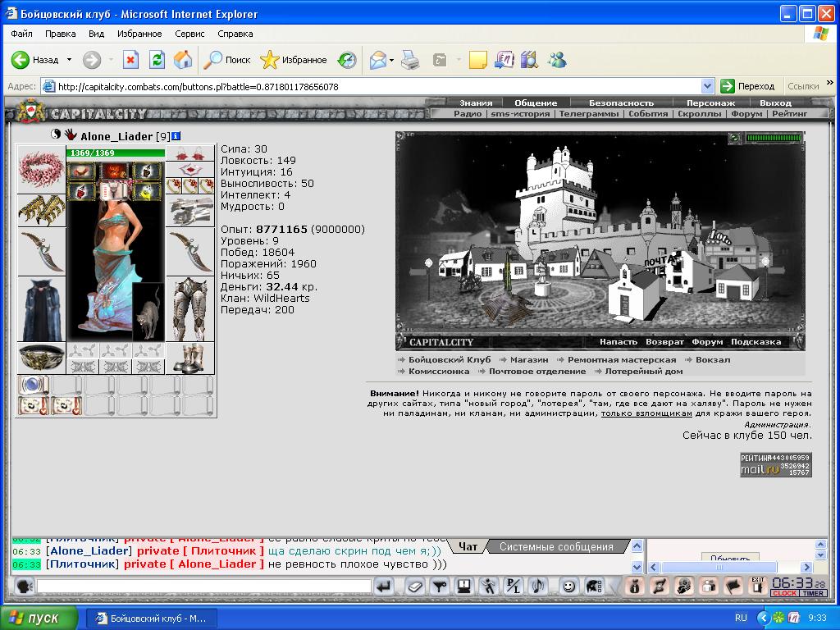Switch to the Системные сообщения tab

556,546
